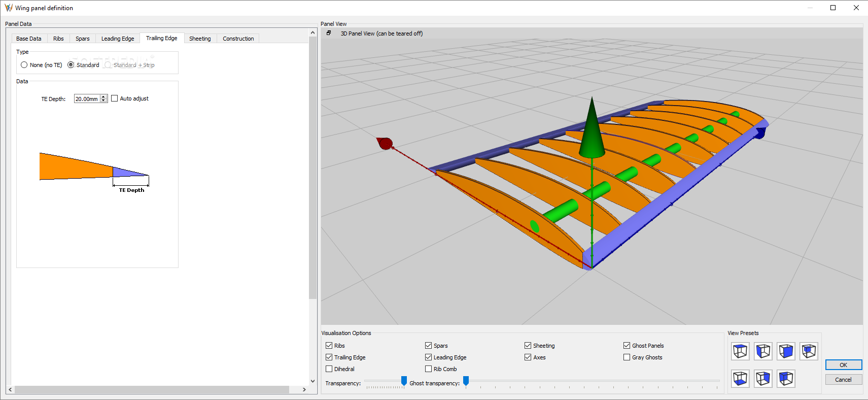The height and width of the screenshot is (400, 868).
Task: Click the "View Presets" group label
Action: coord(743,333)
